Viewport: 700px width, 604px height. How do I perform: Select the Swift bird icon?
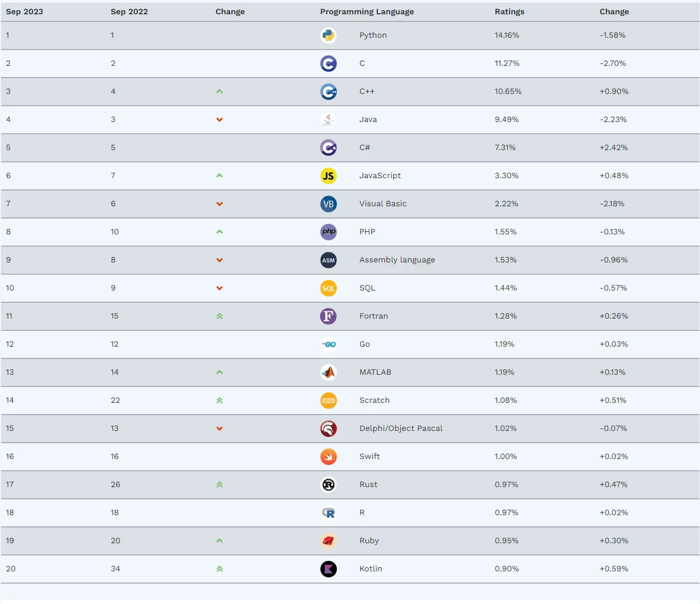coord(328,456)
